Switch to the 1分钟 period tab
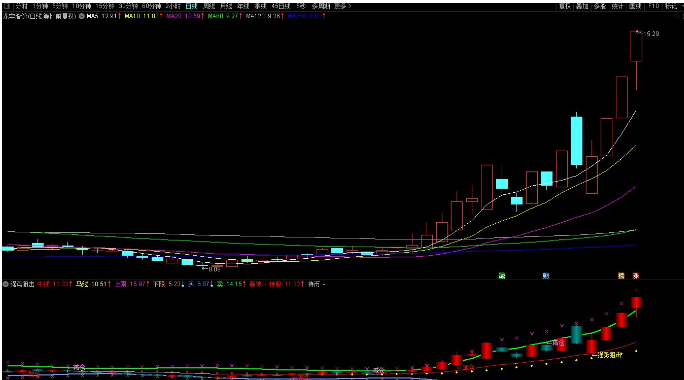 40,6
